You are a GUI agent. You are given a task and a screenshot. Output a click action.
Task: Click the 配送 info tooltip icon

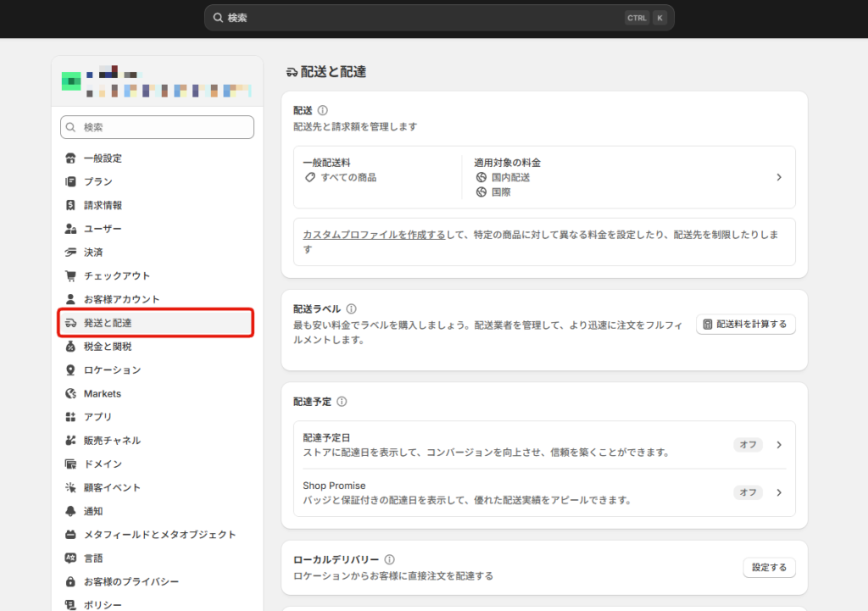(325, 110)
